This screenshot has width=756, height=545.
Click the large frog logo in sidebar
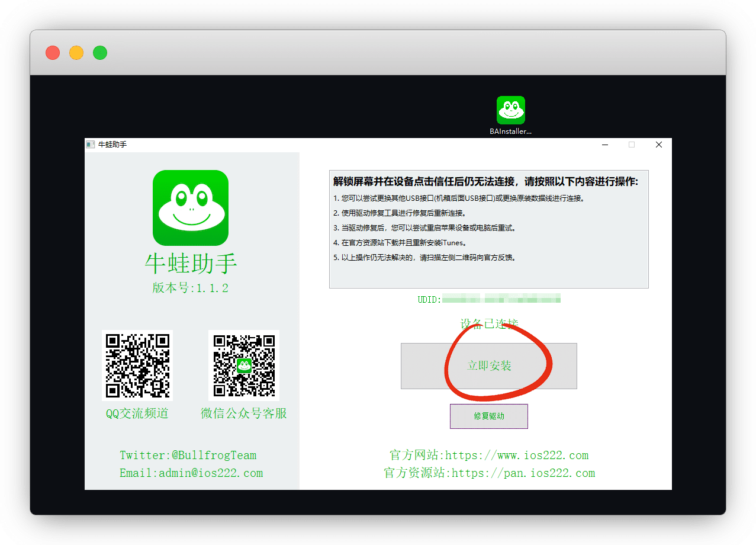191,208
